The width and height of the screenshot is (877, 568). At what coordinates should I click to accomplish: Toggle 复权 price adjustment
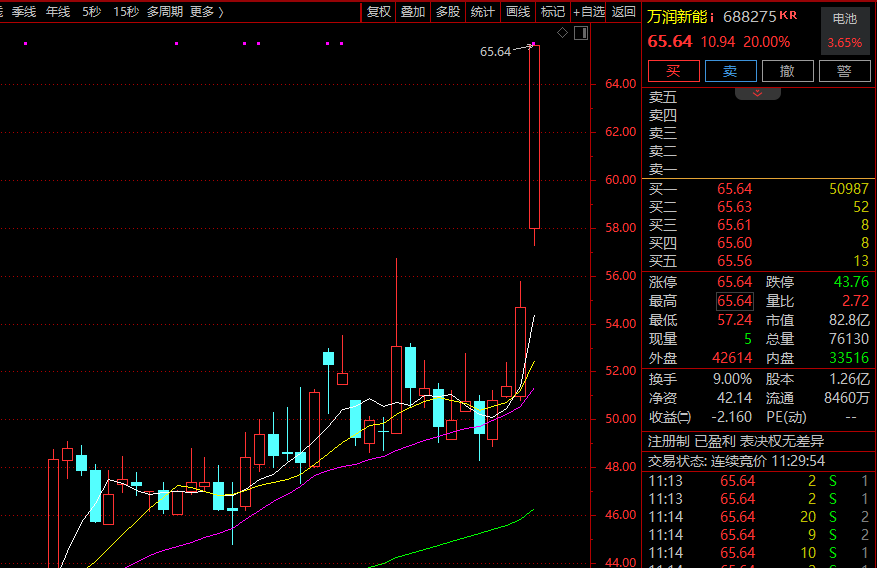(x=379, y=12)
